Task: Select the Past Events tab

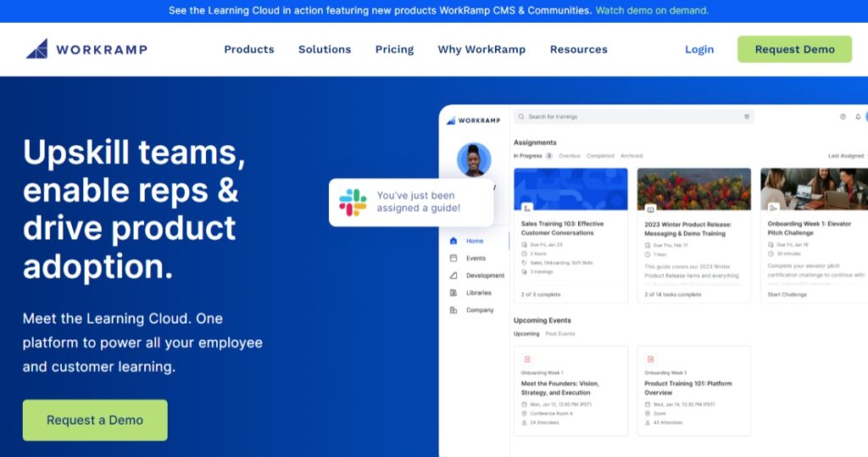Action: pyautogui.click(x=560, y=334)
